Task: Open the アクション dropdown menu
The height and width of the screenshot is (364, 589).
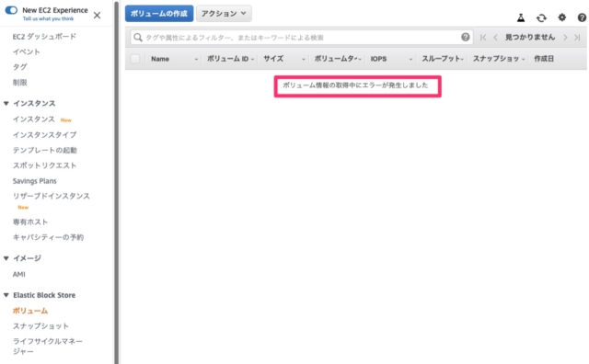Action: click(x=224, y=14)
